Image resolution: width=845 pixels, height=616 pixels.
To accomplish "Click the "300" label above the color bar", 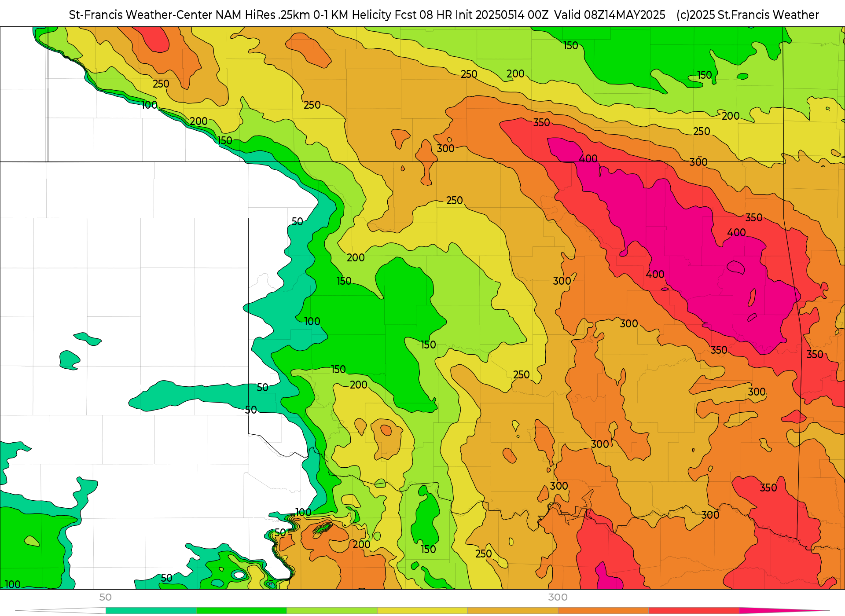I will [558, 597].
